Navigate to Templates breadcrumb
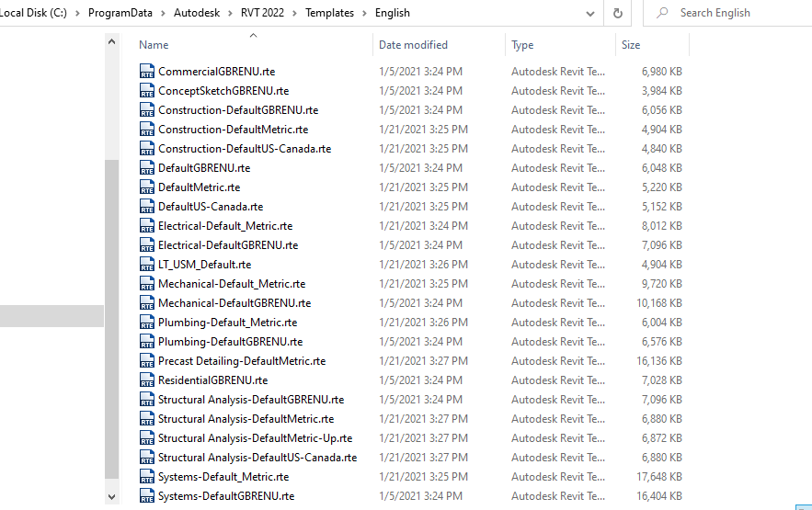 329,13
